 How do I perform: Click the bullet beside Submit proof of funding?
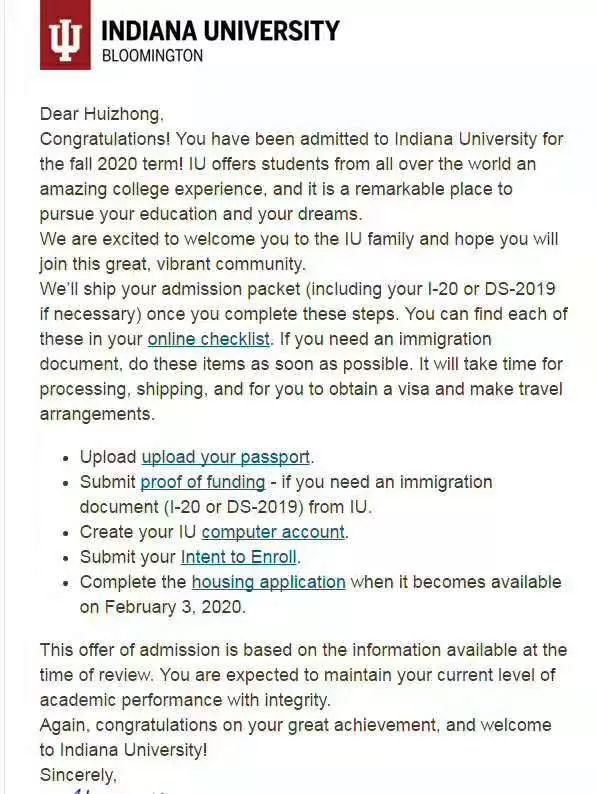(65, 483)
